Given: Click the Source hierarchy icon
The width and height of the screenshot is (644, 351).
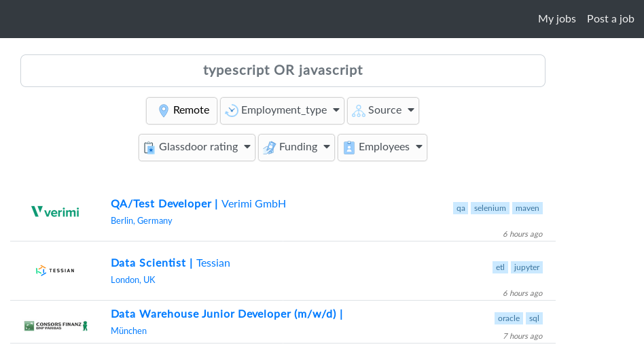Looking at the screenshot, I should pyautogui.click(x=359, y=111).
